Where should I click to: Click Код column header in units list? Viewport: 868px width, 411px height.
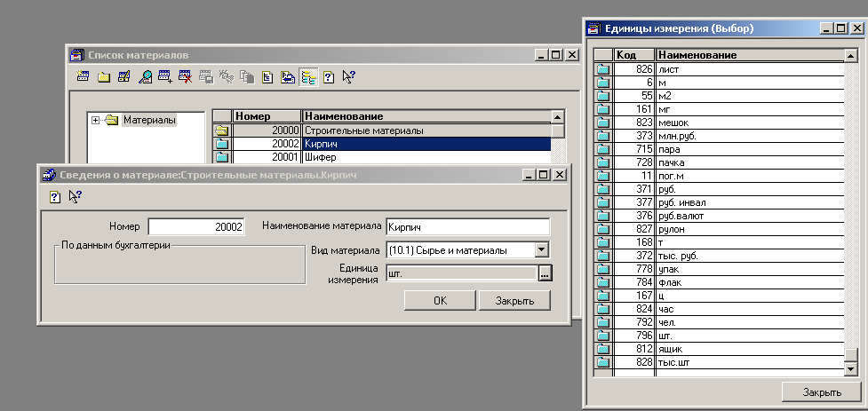click(x=633, y=55)
